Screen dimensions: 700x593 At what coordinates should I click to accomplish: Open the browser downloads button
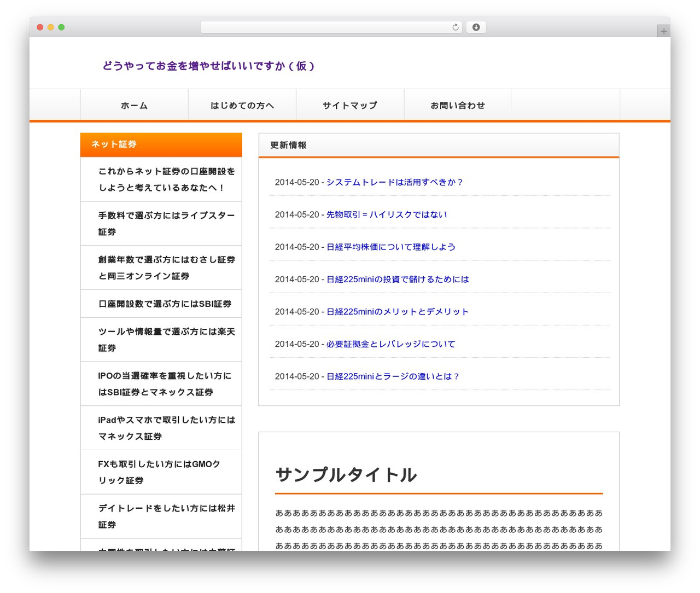tap(476, 27)
